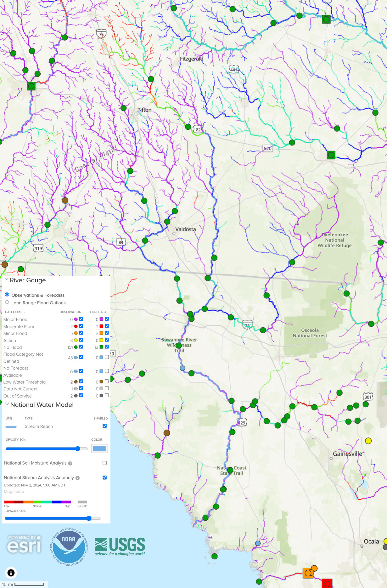Select light blue gauge on Suwannee River Wilderness Trail

pyautogui.click(x=182, y=368)
